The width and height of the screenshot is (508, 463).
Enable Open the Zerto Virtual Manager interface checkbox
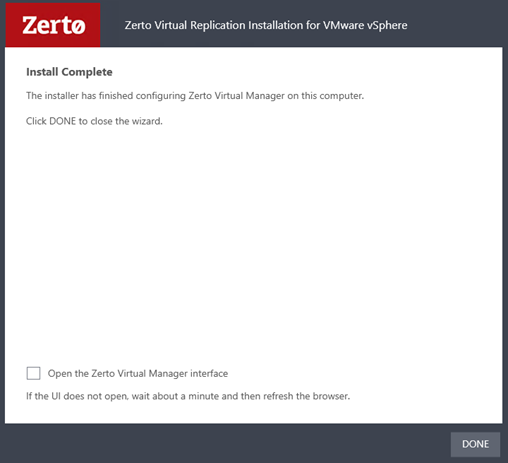click(33, 373)
